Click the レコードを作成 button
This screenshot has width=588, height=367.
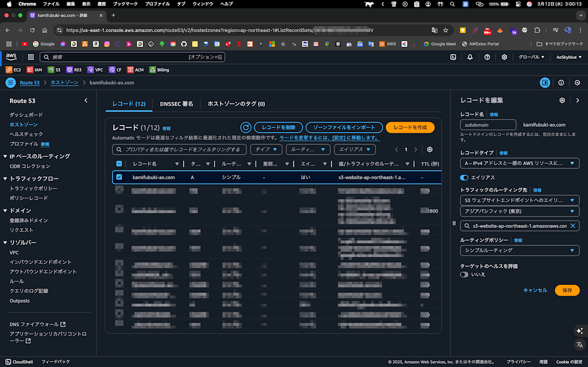(x=410, y=127)
